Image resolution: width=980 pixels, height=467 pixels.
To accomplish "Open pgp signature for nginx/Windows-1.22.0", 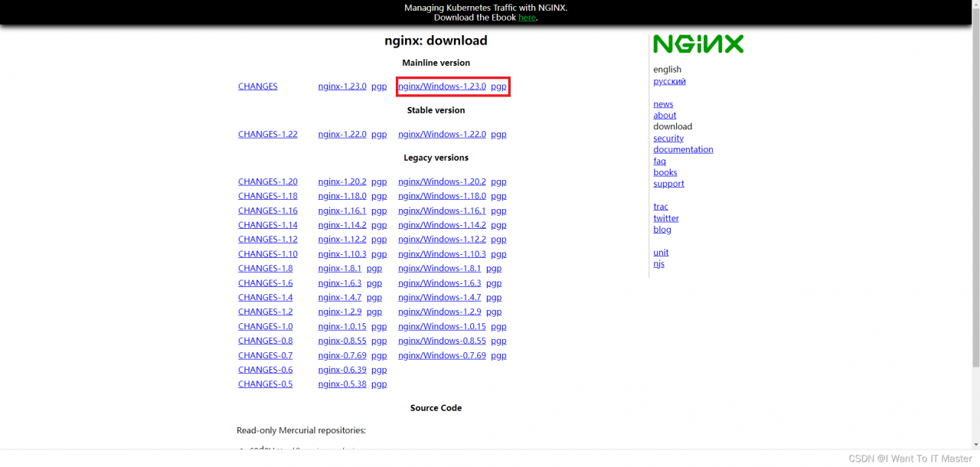I will point(498,134).
